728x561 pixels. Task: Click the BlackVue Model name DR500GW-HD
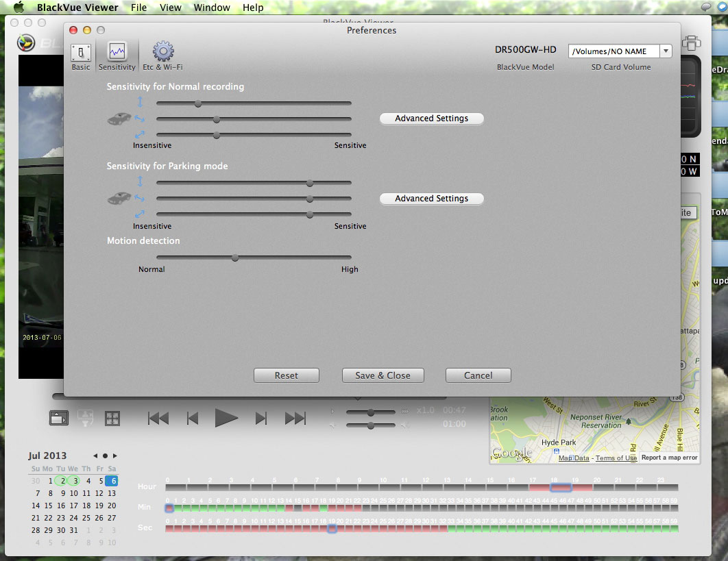525,49
